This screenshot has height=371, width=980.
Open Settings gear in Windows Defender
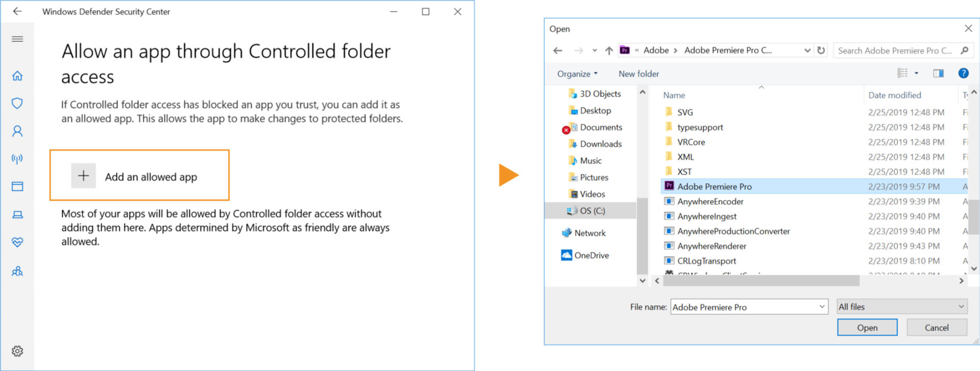(x=17, y=351)
